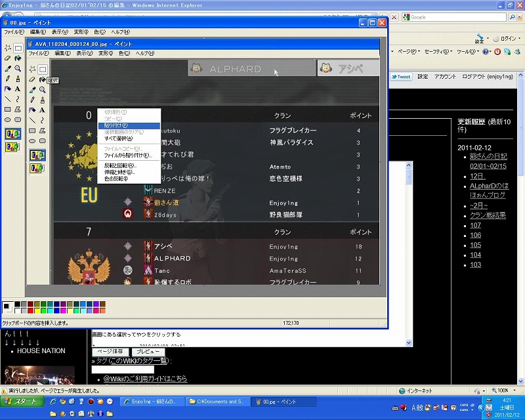525x420 pixels.
Task: Choose the Ellipse tool in the far-left Paint toolbox
Action: click(x=8, y=120)
